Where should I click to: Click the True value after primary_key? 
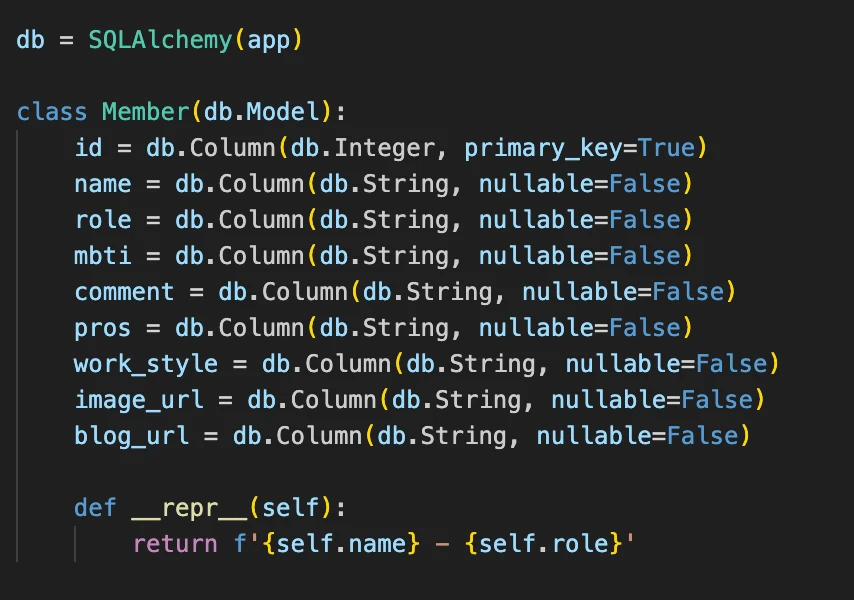[x=666, y=148]
